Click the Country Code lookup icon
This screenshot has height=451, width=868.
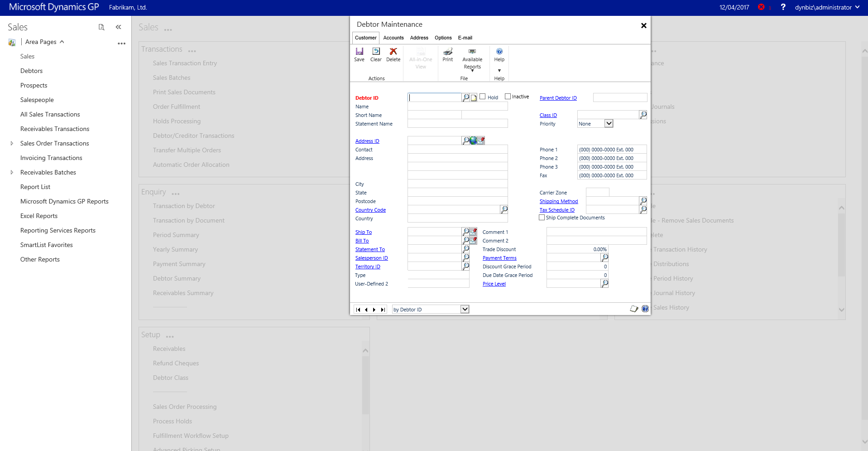pyautogui.click(x=504, y=209)
